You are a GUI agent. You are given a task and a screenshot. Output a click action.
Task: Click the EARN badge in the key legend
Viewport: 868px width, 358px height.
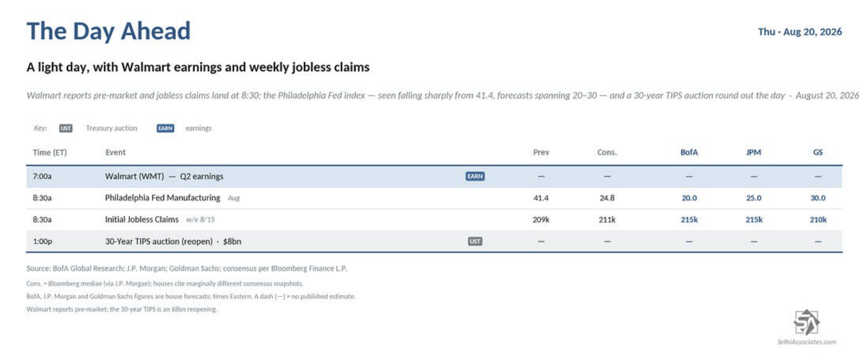coord(165,128)
